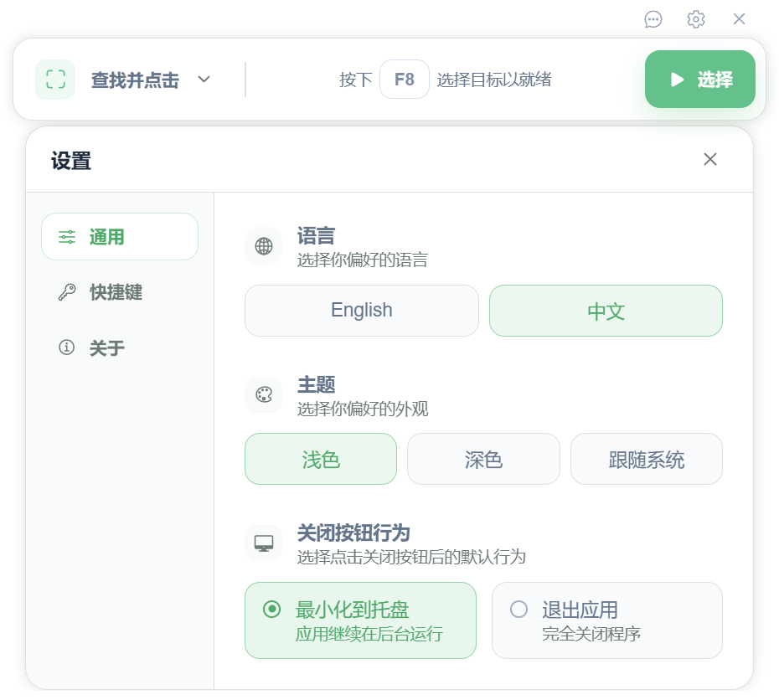Choose the 跟随系统 system theme
Image resolution: width=779 pixels, height=700 pixels.
click(x=647, y=459)
